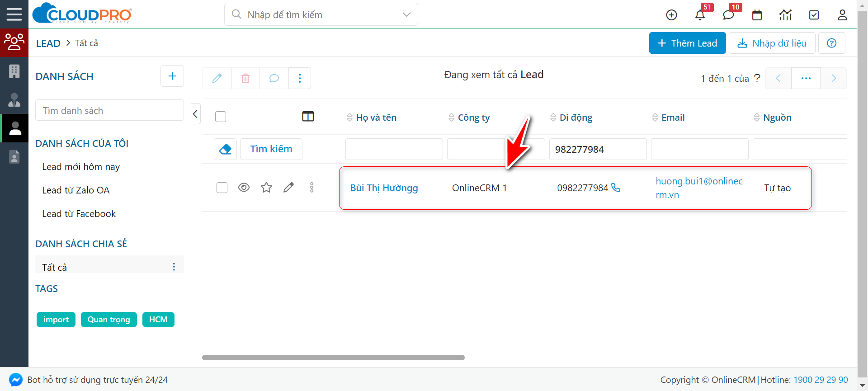Open the column layout chooser icon
This screenshot has width=868, height=391.
[x=308, y=117]
